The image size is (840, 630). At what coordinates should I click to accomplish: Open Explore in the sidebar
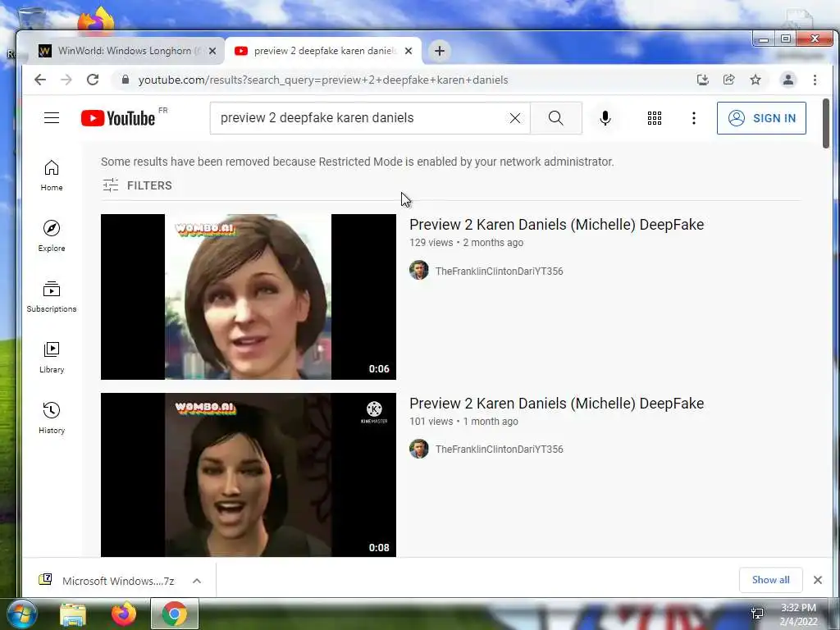point(52,236)
